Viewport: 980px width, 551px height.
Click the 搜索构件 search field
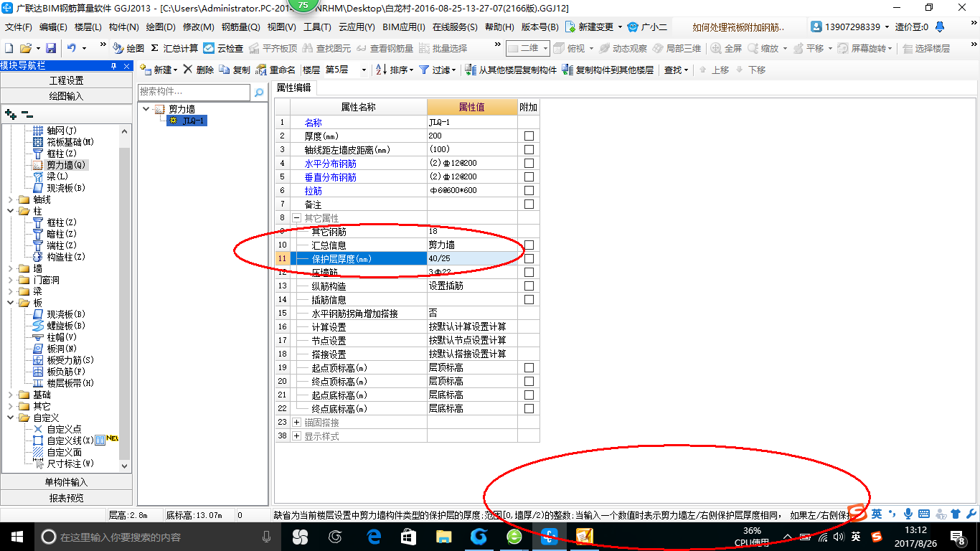pyautogui.click(x=194, y=93)
